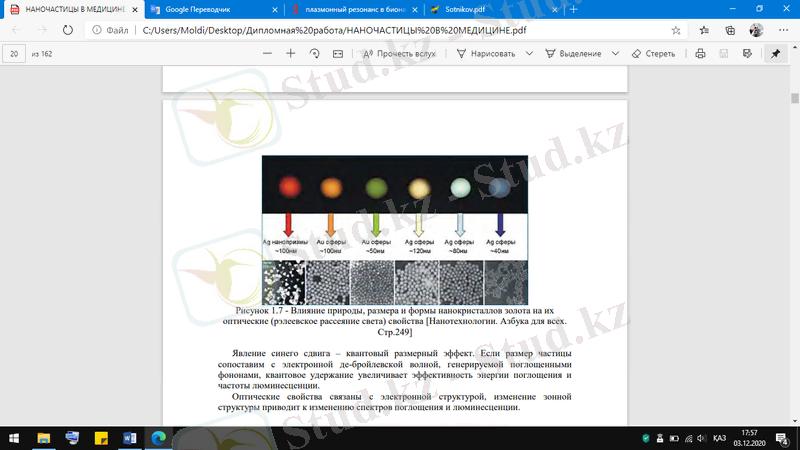Screen dimensions: 800x450
Task: Zoom out with the minus button
Action: click(267, 54)
